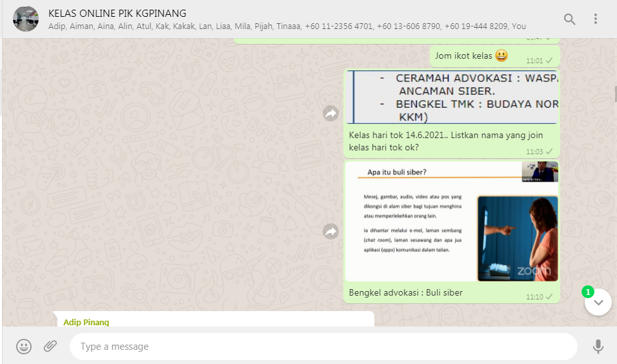
Task: Click the green unread count badge
Action: tap(588, 292)
